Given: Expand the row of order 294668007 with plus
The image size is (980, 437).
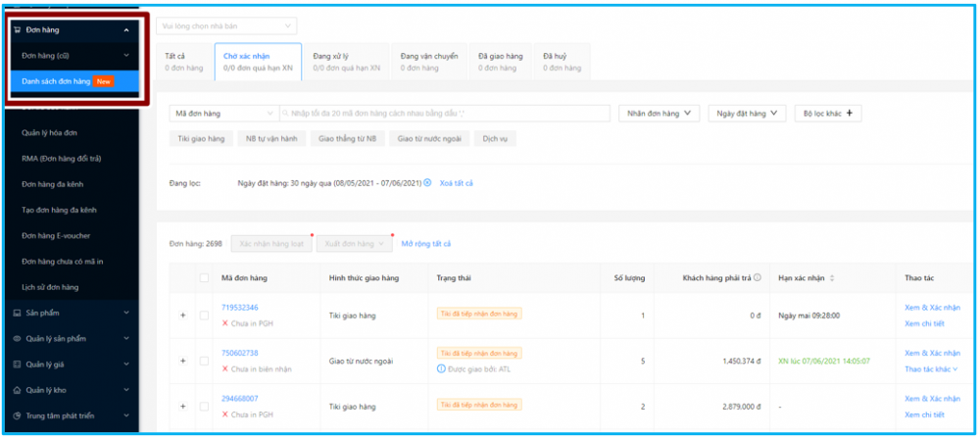Looking at the screenshot, I should 182,406.
